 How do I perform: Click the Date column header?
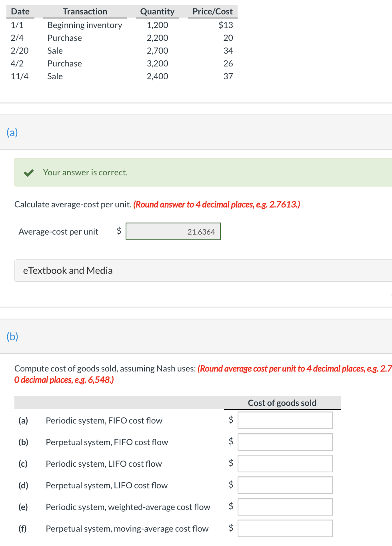point(20,11)
